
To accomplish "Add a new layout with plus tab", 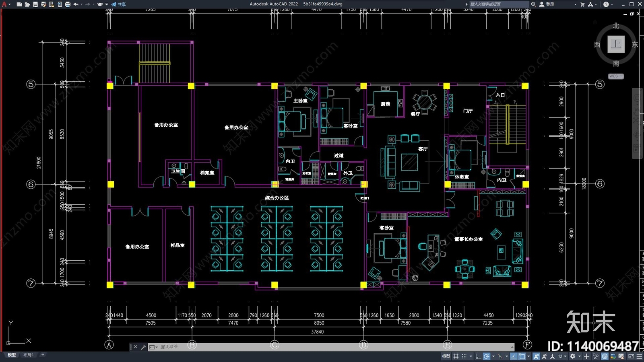I will [x=43, y=355].
